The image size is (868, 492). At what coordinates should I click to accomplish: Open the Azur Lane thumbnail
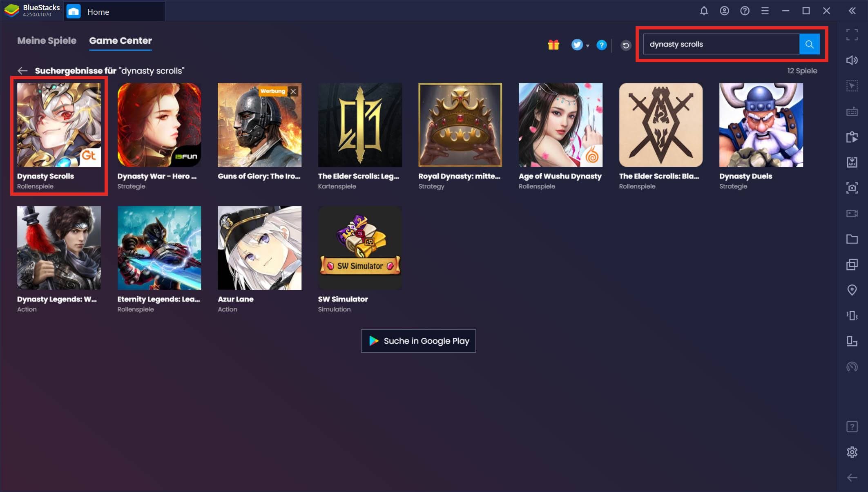pos(259,248)
